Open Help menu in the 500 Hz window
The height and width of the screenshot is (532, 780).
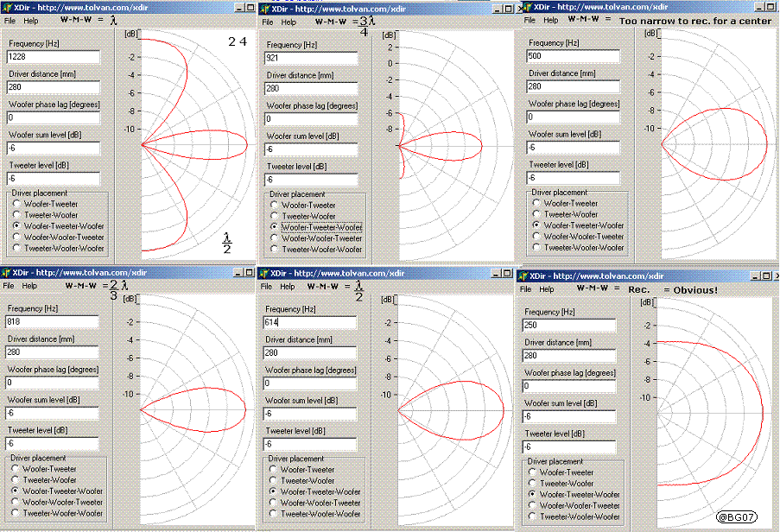(551, 21)
